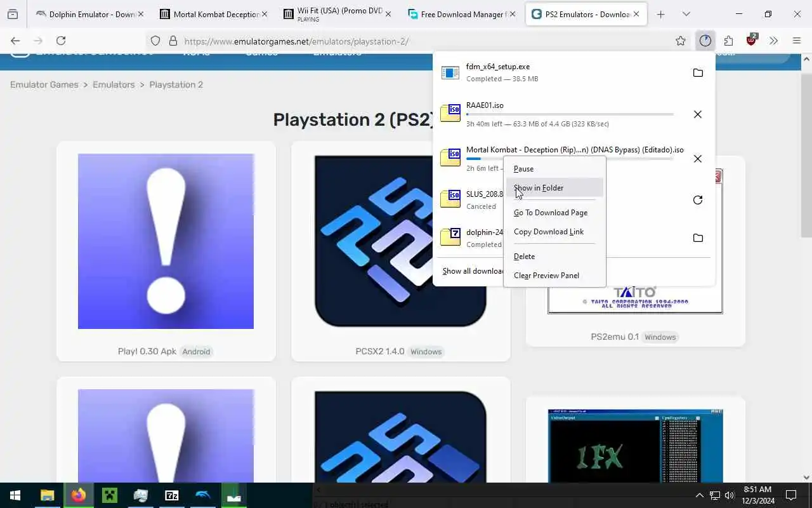This screenshot has width=812, height=508.
Task: Click Show all downloads link
Action: [473, 271]
